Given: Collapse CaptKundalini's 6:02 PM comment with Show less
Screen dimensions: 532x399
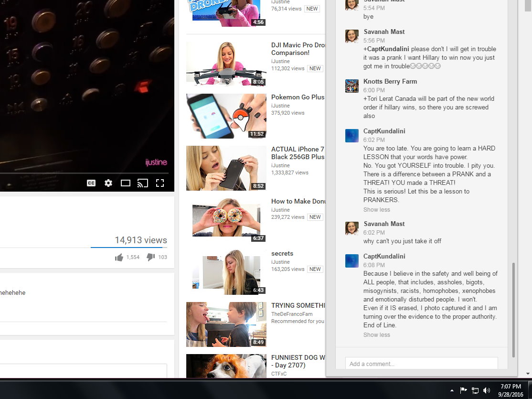Looking at the screenshot, I should point(376,210).
